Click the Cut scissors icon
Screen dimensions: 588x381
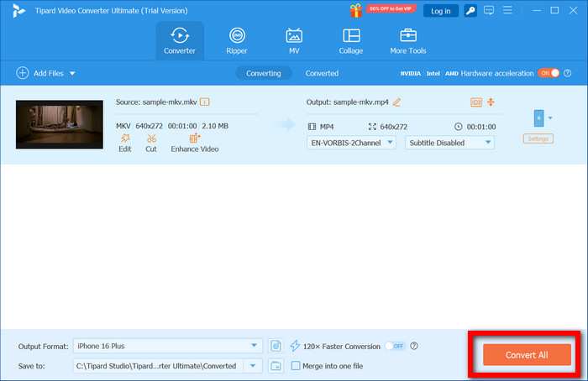[x=151, y=138]
